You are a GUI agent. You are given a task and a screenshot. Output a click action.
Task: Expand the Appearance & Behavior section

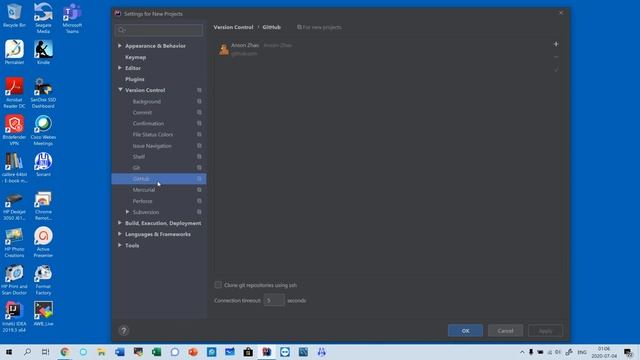tap(120, 46)
